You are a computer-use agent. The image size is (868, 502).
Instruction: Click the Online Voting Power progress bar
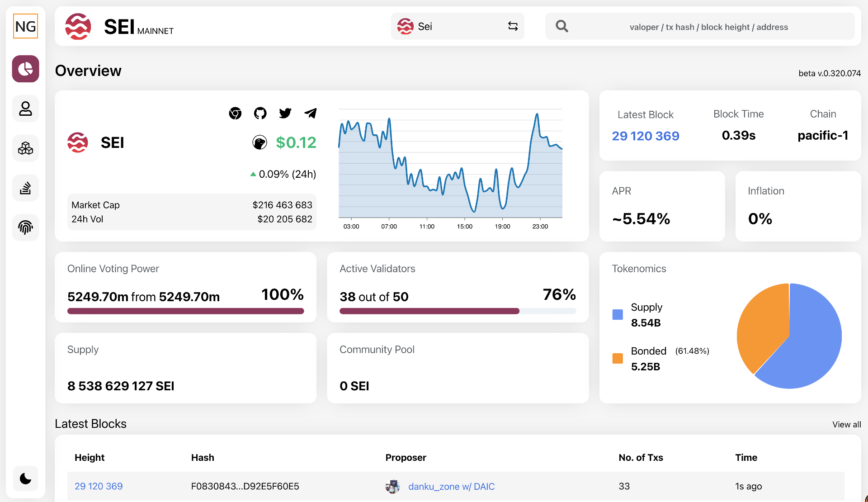point(185,311)
